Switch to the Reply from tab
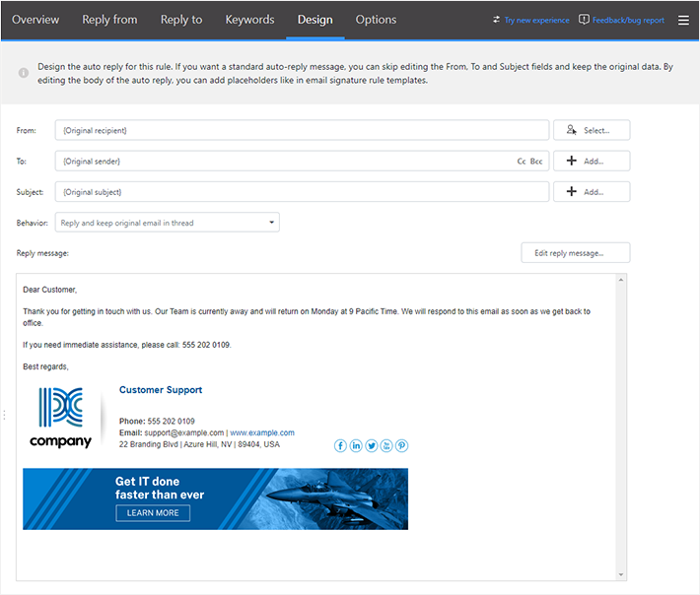This screenshot has height=595, width=700. [x=109, y=20]
